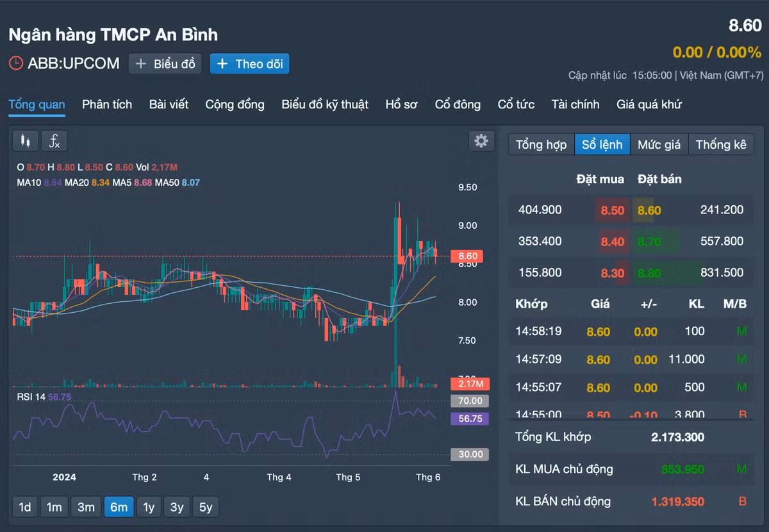
Task: Set chart range to 3m
Action: (86, 508)
